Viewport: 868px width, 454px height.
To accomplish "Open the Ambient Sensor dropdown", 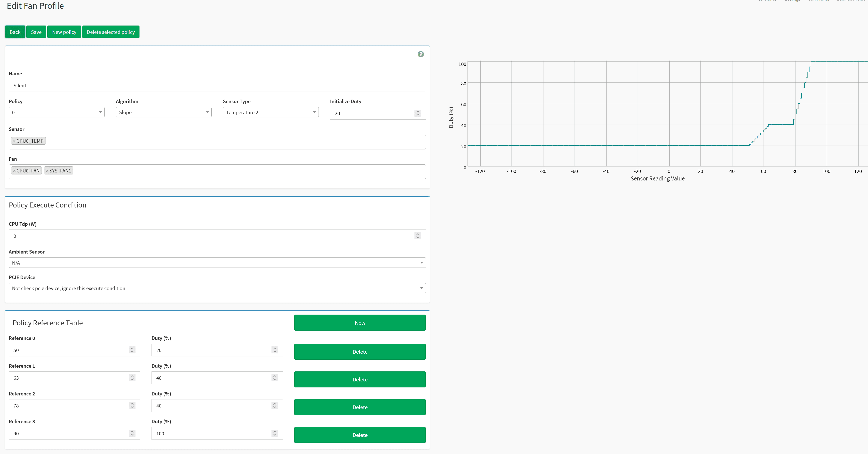I will click(217, 263).
